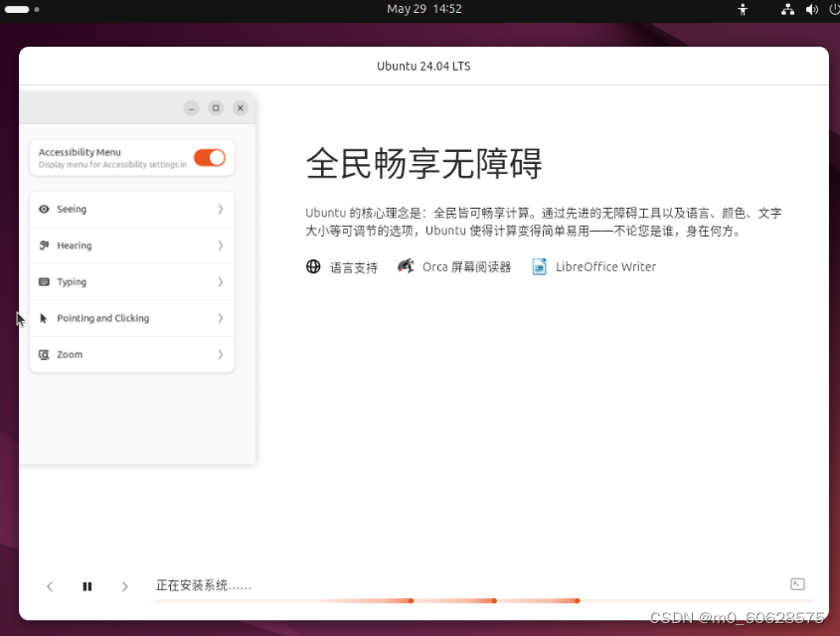Click the Orca screen reader icon
Screen dimensions: 840x636
[x=406, y=265]
